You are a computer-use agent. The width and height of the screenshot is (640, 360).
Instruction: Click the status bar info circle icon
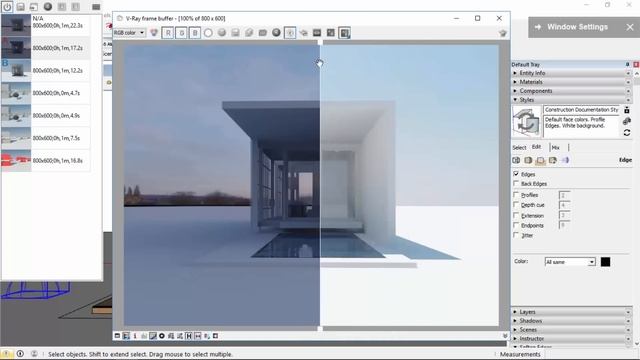(x=20, y=354)
